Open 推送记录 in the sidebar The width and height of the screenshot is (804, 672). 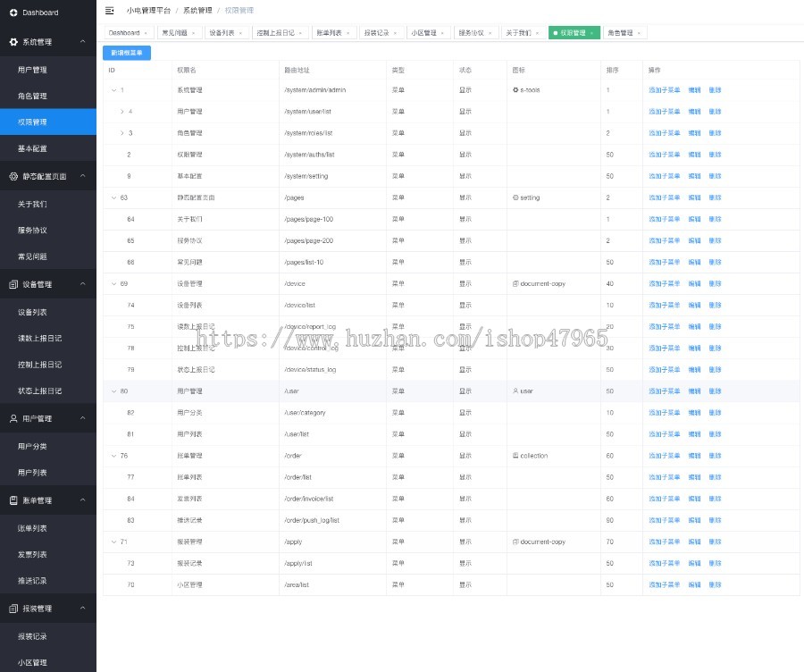tap(47, 580)
